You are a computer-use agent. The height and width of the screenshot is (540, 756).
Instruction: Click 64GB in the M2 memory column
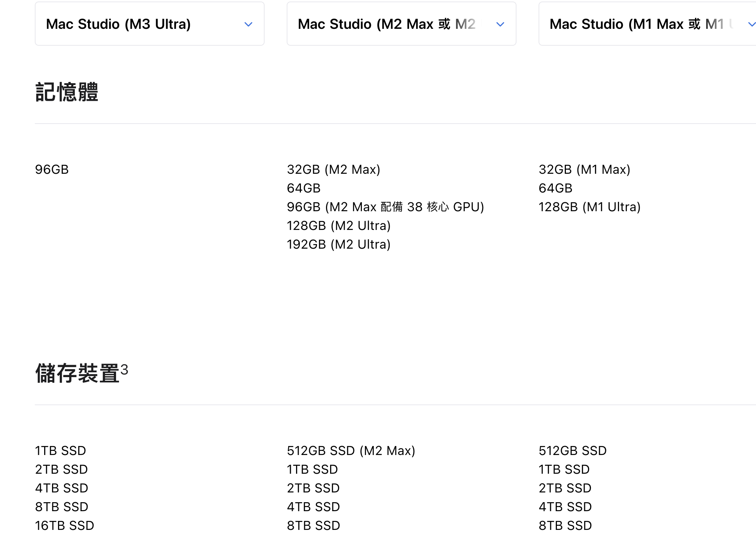point(304,188)
